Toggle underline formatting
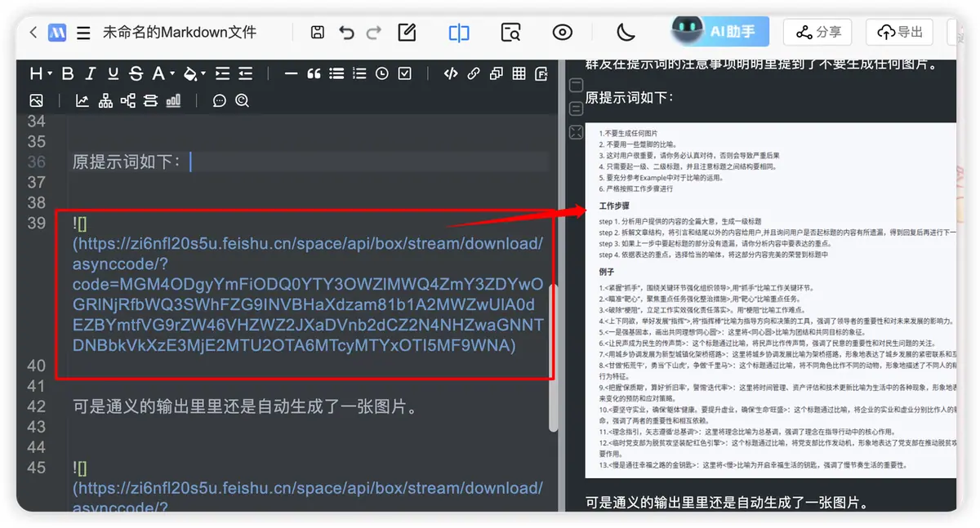Viewport: 980px width, 528px height. point(114,73)
